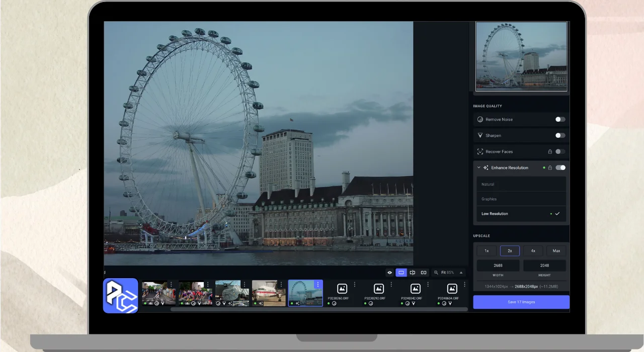This screenshot has width=644, height=352.
Task: Click the Remove Noise icon
Action: [x=480, y=120]
